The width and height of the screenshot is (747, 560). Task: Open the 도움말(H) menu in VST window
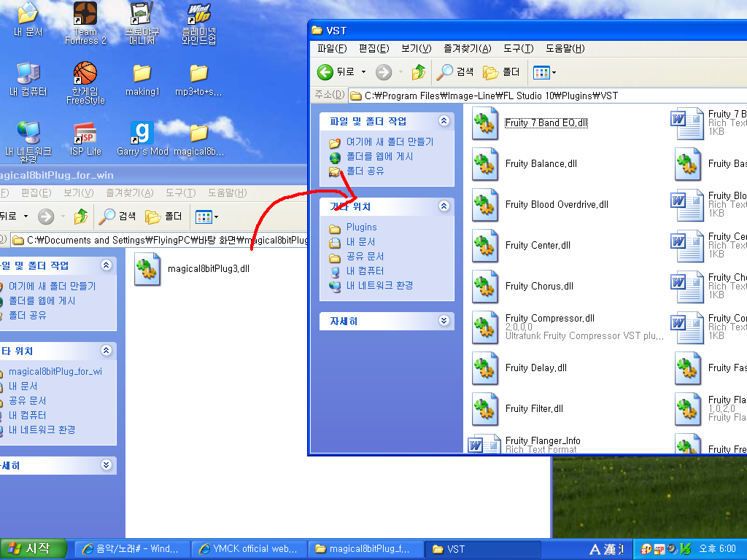coord(565,49)
